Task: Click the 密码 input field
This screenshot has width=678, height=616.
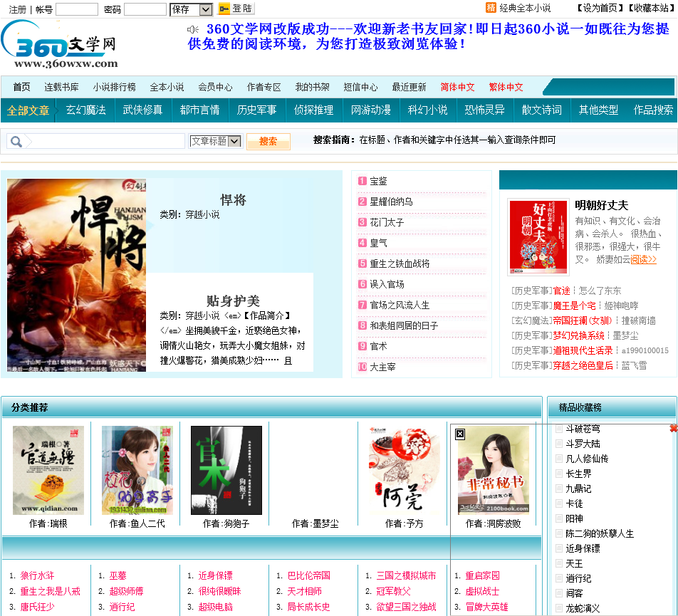Action: tap(145, 9)
